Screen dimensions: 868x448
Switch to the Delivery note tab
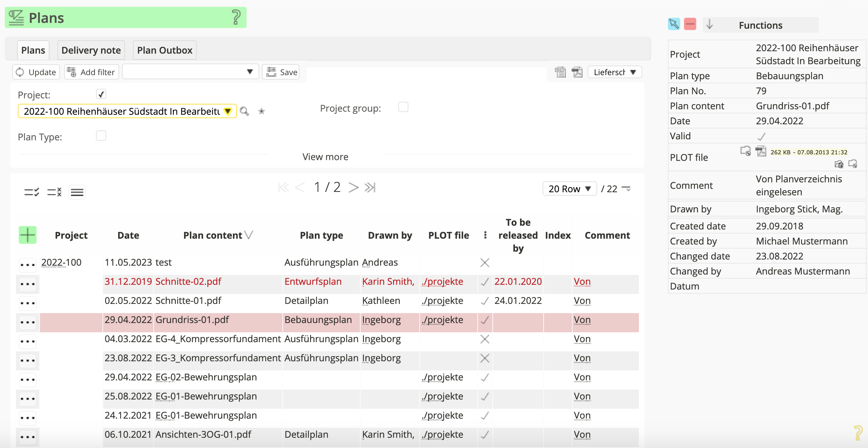[x=91, y=50]
